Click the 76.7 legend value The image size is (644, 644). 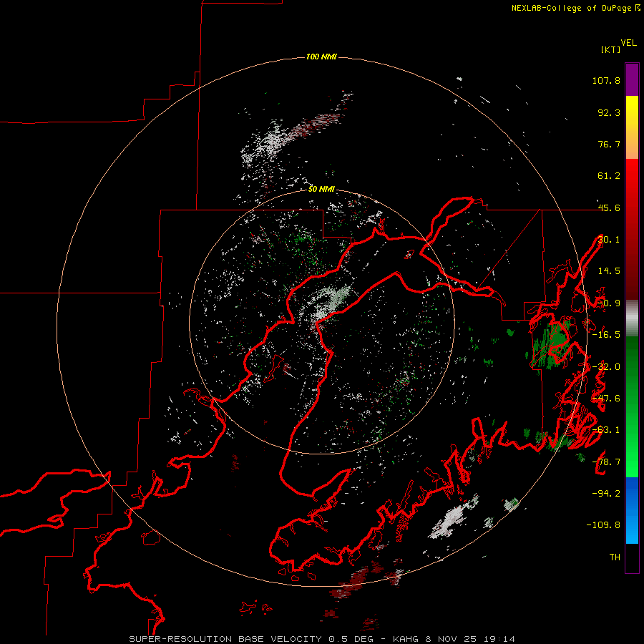pos(609,144)
